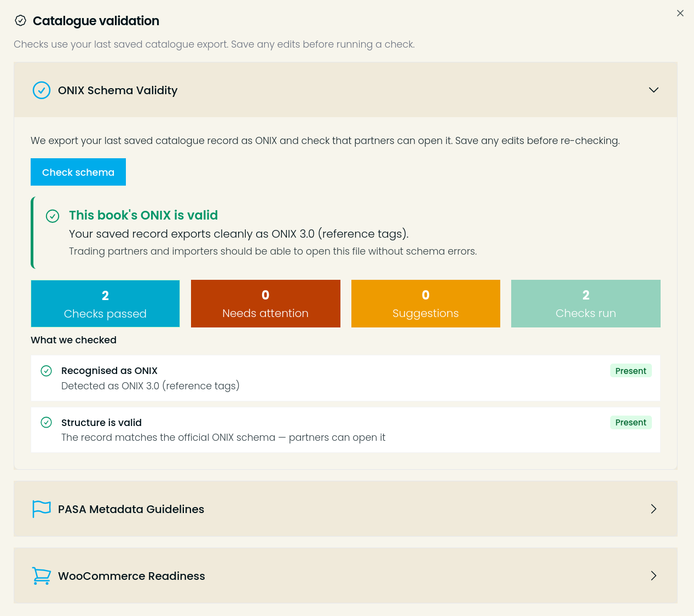The image size is (694, 616).
Task: Collapse the ONIX Schema Validity section
Action: 653,90
